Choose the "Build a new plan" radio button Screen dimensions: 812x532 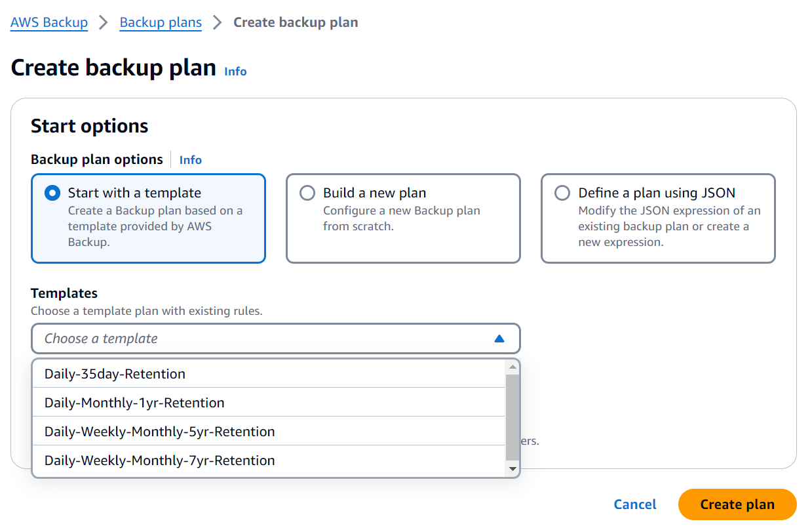307,192
